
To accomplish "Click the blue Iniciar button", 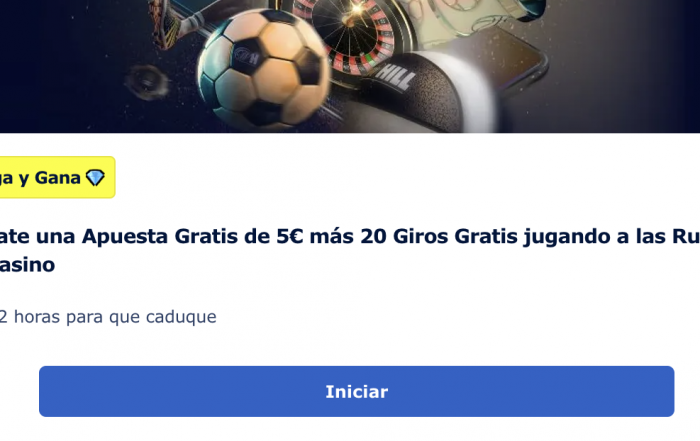I will (x=356, y=391).
